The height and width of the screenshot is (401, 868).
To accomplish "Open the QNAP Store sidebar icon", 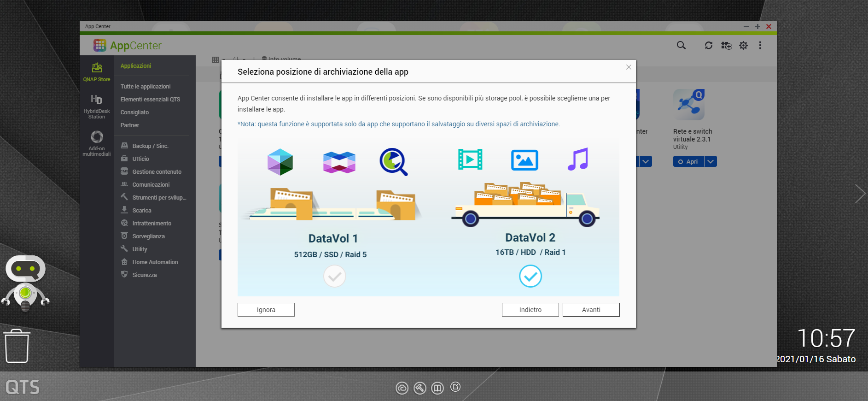I will (x=97, y=72).
